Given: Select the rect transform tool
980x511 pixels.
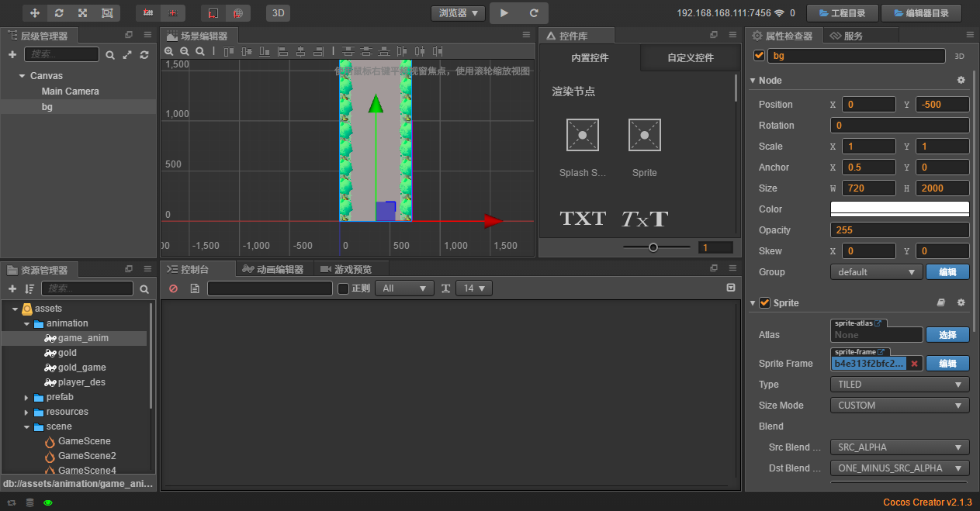Looking at the screenshot, I should [x=106, y=13].
